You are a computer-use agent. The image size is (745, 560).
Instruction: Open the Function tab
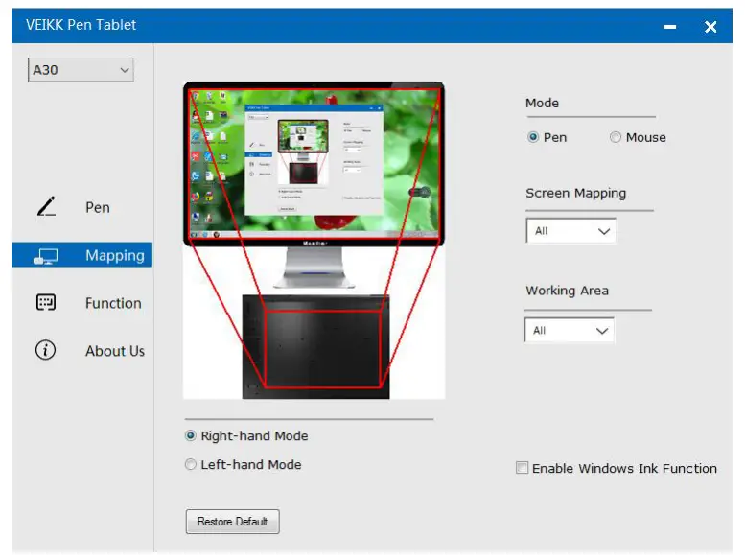81,303
